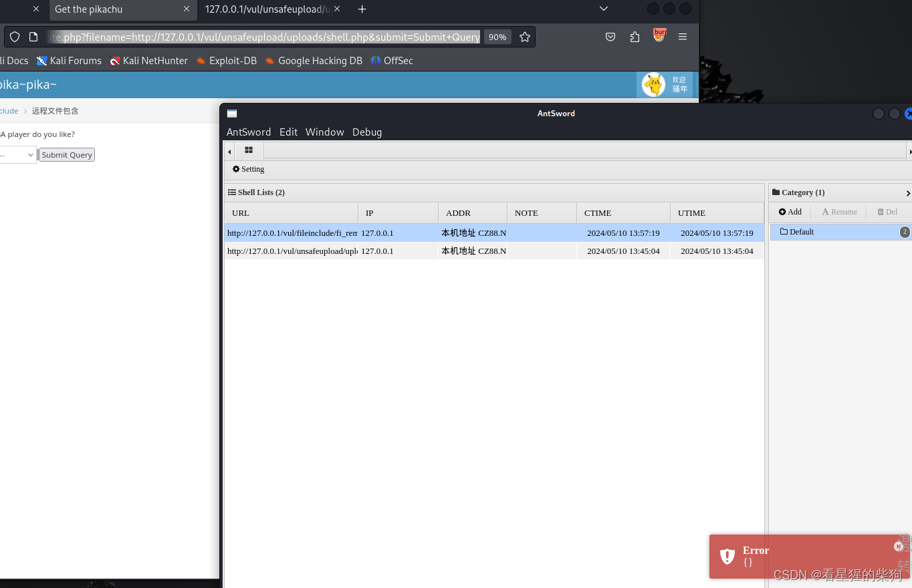Click Del category trash button
Screen dimensions: 912x588
pos(887,212)
